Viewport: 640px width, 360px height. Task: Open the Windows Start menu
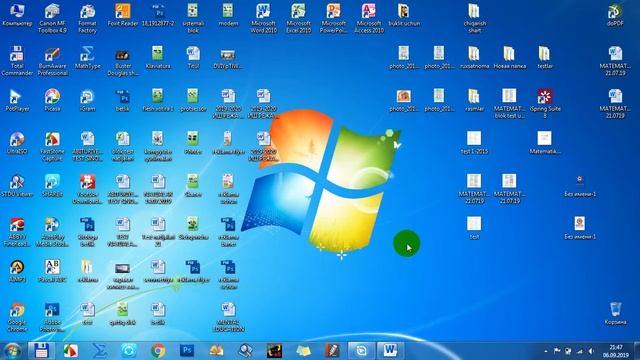(x=12, y=351)
